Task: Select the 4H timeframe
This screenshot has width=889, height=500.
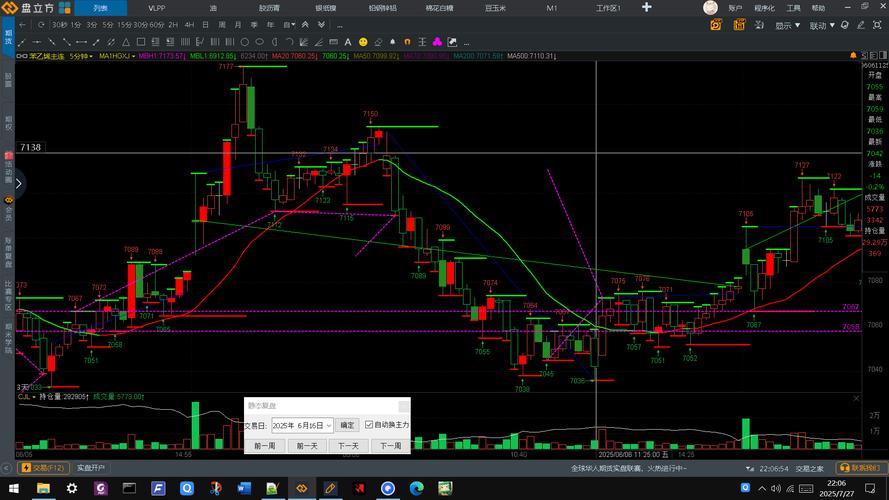Action: (x=189, y=25)
